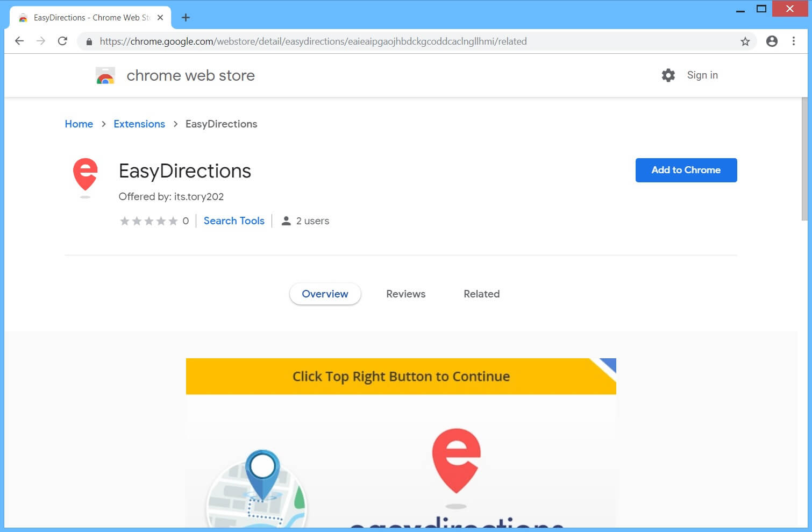The width and height of the screenshot is (812, 532).
Task: Click the '2 users' text
Action: click(312, 221)
